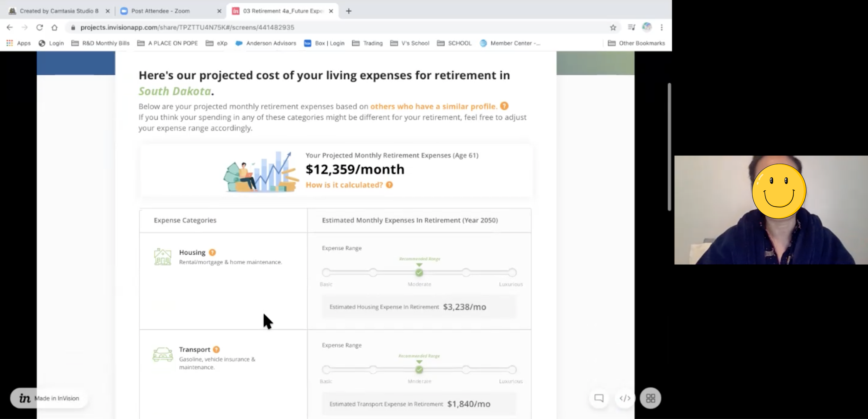Screen dimensions: 868x419
Task: Select Transport slider stop before Luxurious
Action: 466,370
